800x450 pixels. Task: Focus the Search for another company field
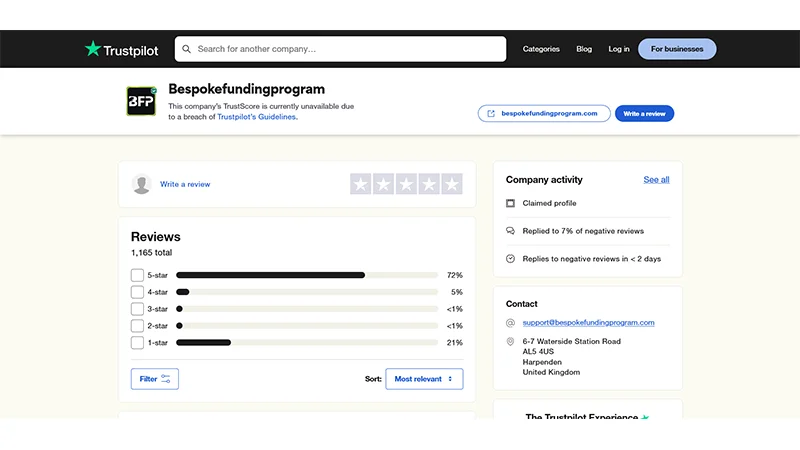point(340,49)
